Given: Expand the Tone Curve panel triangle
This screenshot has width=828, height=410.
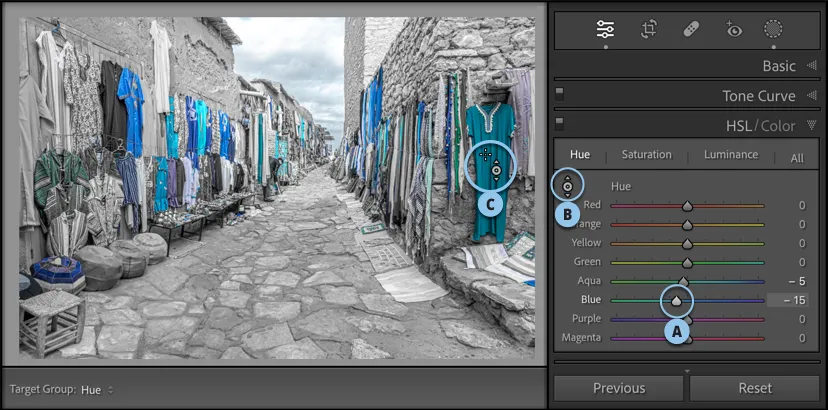Looking at the screenshot, I should coord(812,96).
